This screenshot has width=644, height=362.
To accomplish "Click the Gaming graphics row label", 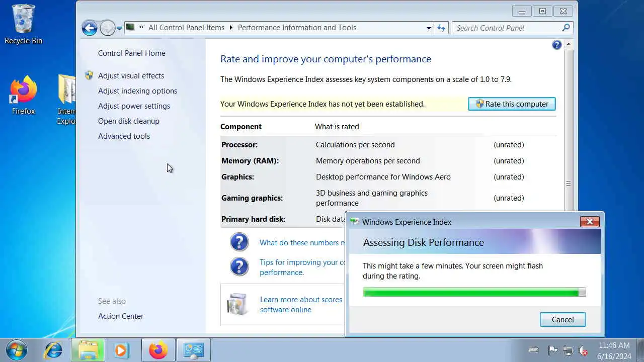I will [252, 198].
